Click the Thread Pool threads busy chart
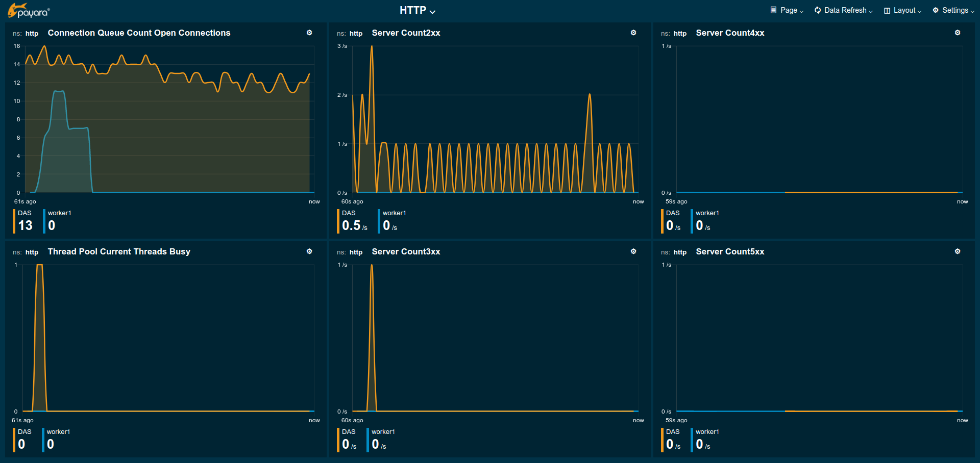This screenshot has width=980, height=463. [x=168, y=338]
